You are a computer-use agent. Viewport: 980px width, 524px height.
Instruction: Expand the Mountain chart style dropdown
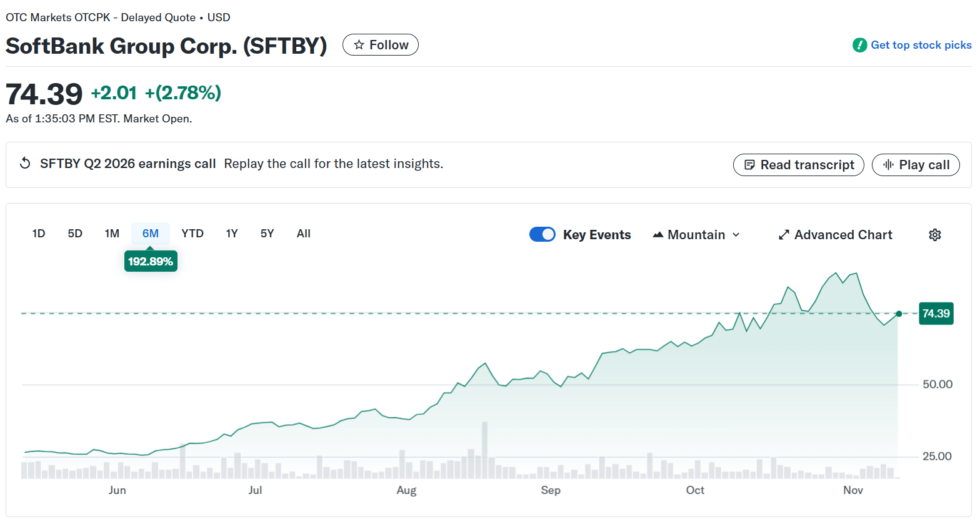tap(696, 235)
